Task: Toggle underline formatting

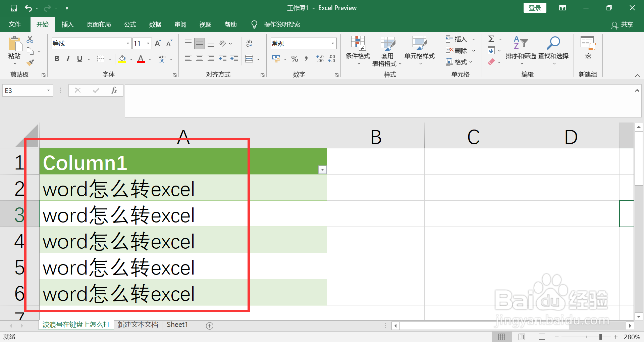Action: tap(79, 58)
